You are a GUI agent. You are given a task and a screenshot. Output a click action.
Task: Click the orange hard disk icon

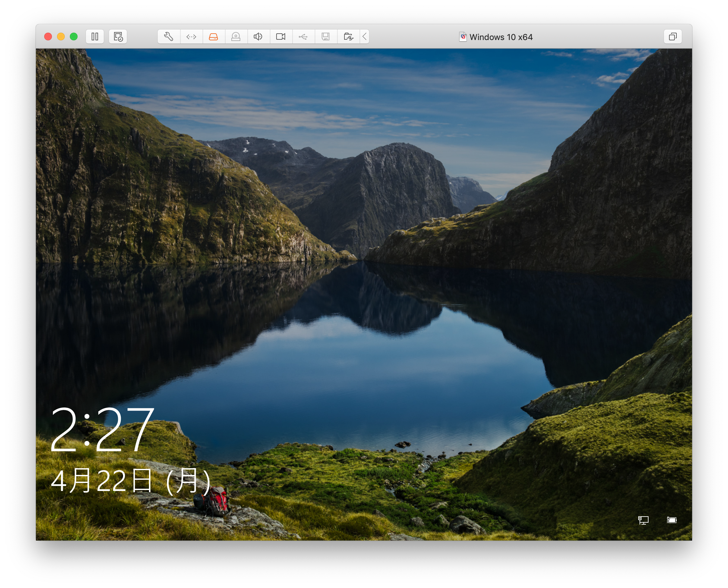click(x=213, y=37)
